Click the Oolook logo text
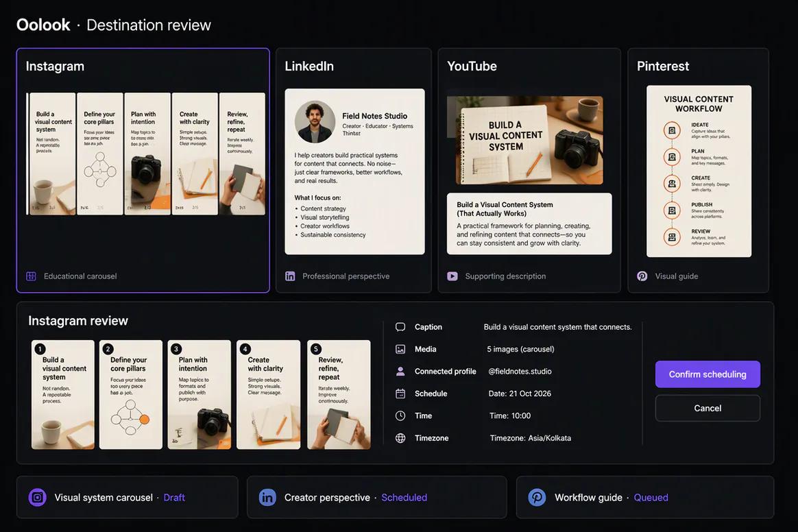The width and height of the screenshot is (798, 532). 43,25
